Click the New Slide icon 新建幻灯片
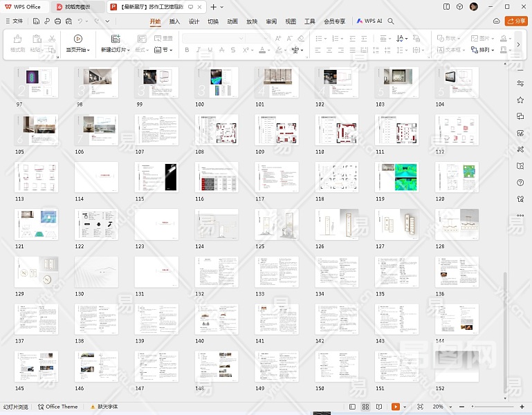The image size is (532, 415). coord(116,39)
